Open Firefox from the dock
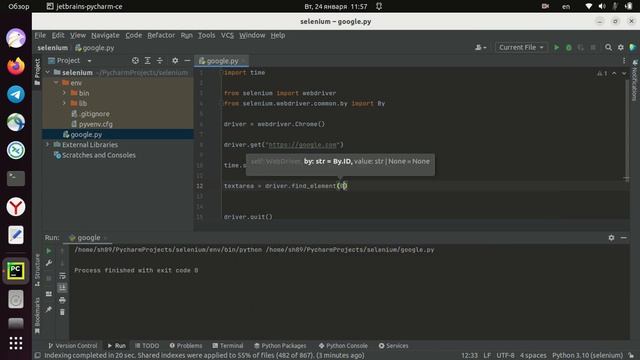 pyautogui.click(x=16, y=66)
